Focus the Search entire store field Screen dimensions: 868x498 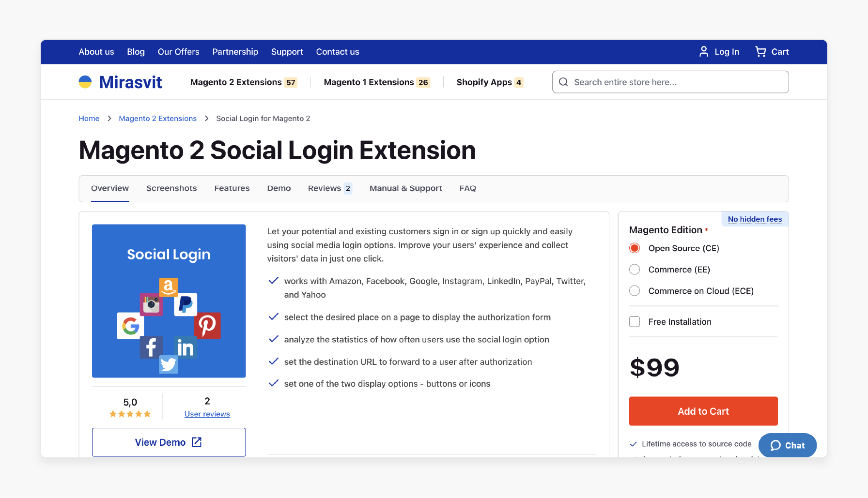[x=670, y=82]
